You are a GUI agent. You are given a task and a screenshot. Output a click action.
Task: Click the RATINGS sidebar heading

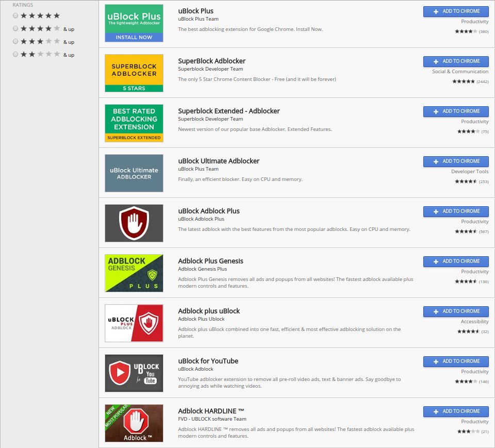(23, 5)
